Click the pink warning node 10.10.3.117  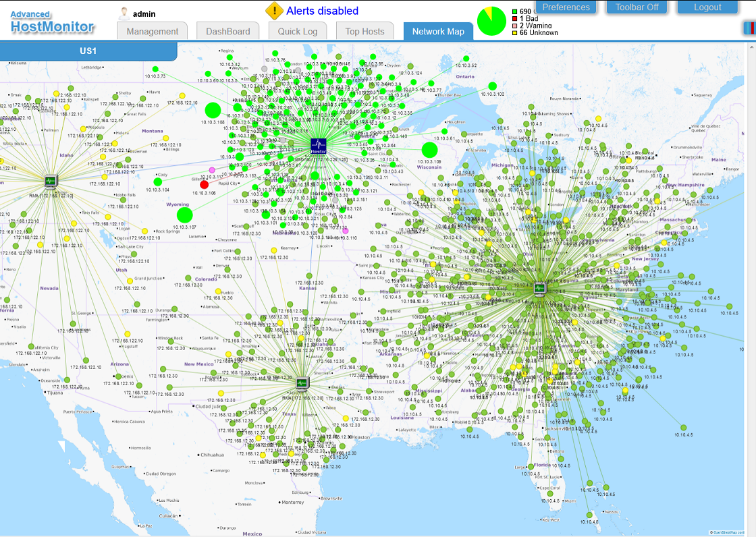(x=212, y=170)
